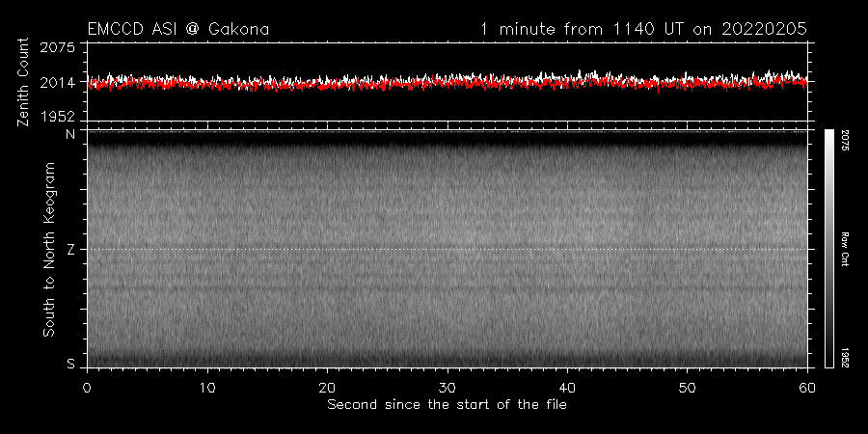Click the 'Zenith Count' axis label
The height and width of the screenshot is (434, 868).
23,82
